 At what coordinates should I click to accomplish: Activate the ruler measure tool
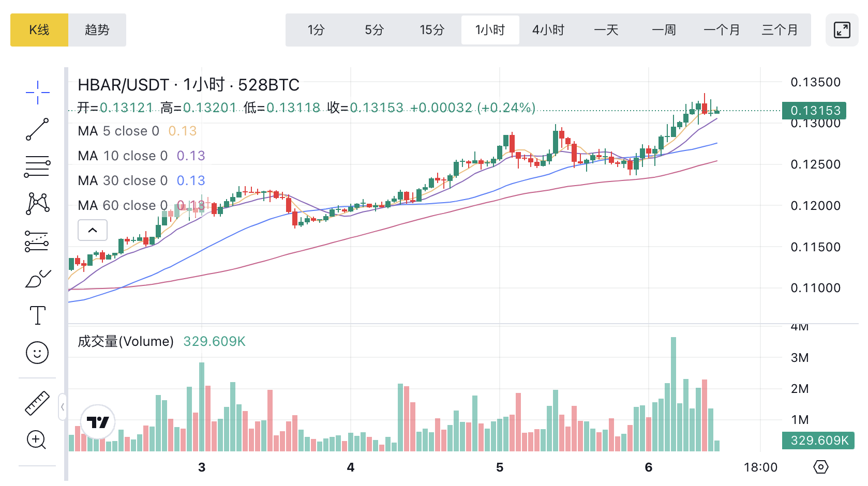pyautogui.click(x=37, y=403)
